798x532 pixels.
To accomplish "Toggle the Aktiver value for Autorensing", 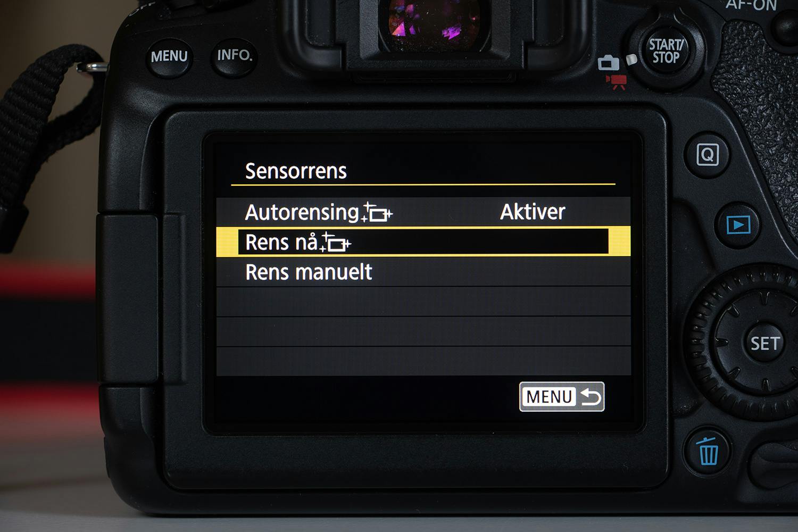I will pyautogui.click(x=533, y=212).
